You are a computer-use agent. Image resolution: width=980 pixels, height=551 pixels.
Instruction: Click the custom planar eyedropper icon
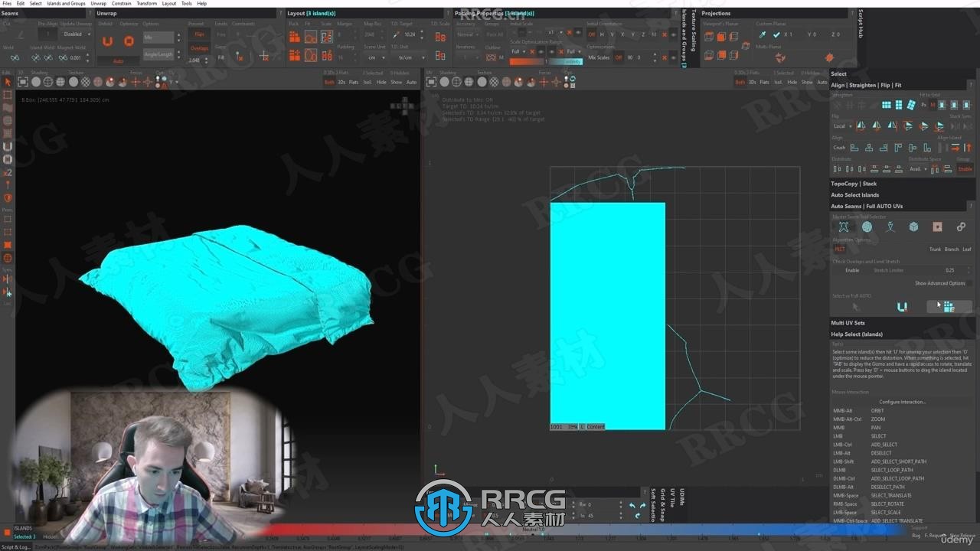(x=762, y=34)
